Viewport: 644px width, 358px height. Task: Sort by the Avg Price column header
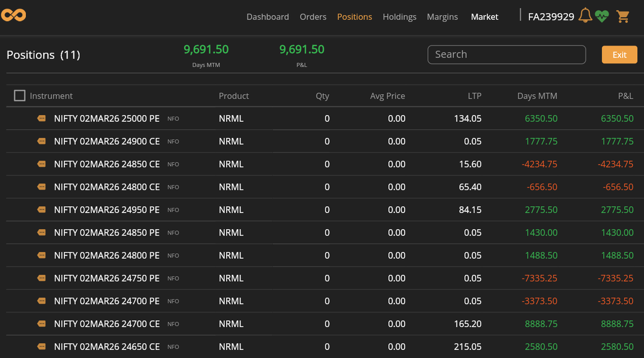tap(387, 96)
